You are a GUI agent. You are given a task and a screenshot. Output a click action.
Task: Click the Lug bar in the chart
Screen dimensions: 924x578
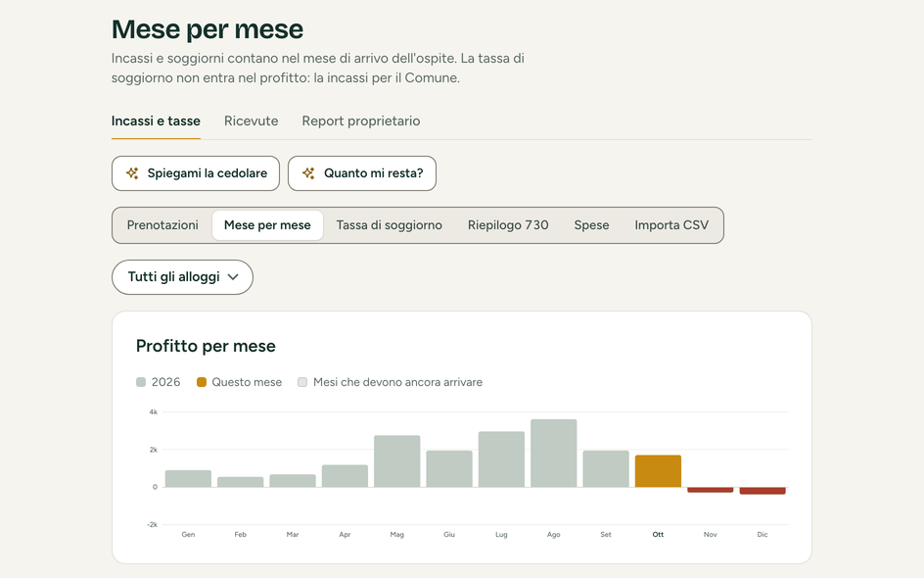pos(501,459)
